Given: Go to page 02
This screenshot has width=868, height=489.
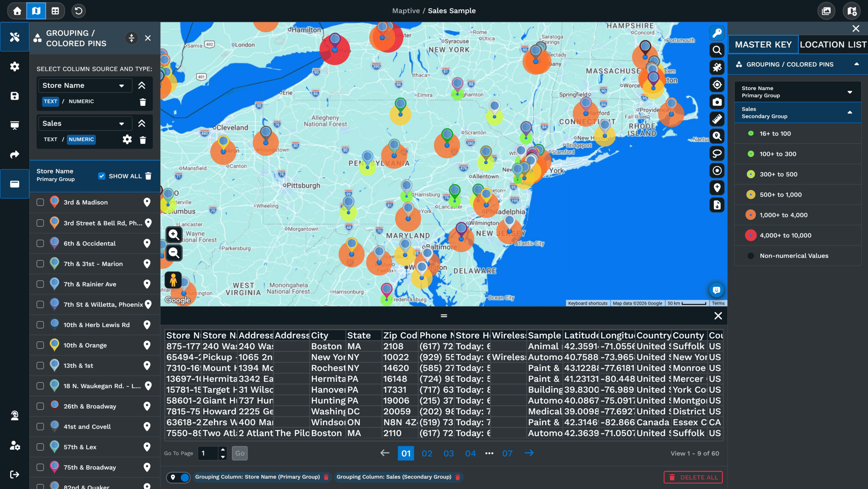Looking at the screenshot, I should click(427, 453).
